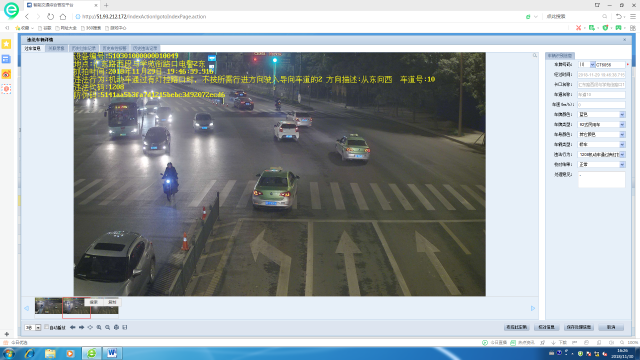The height and width of the screenshot is (360, 640).
Task: Switch to the third tab in detail window
Action: point(84,49)
